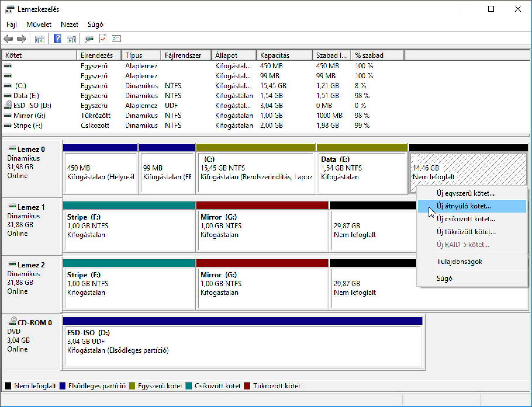The image size is (532, 407).
Task: Select the 450 MB partition on Lemez 0
Action: pyautogui.click(x=100, y=168)
